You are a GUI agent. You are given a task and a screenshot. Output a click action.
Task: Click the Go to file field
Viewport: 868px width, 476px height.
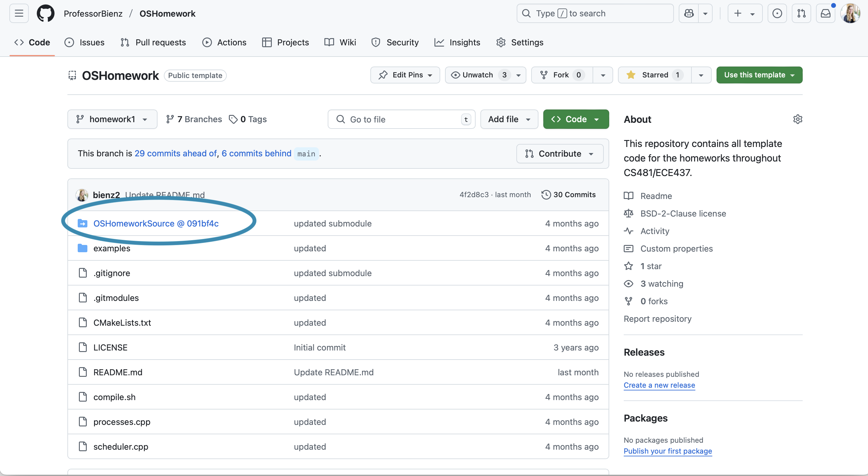(x=401, y=119)
